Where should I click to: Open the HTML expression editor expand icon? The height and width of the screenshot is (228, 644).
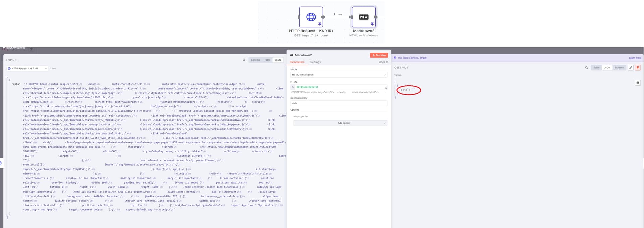click(x=385, y=88)
